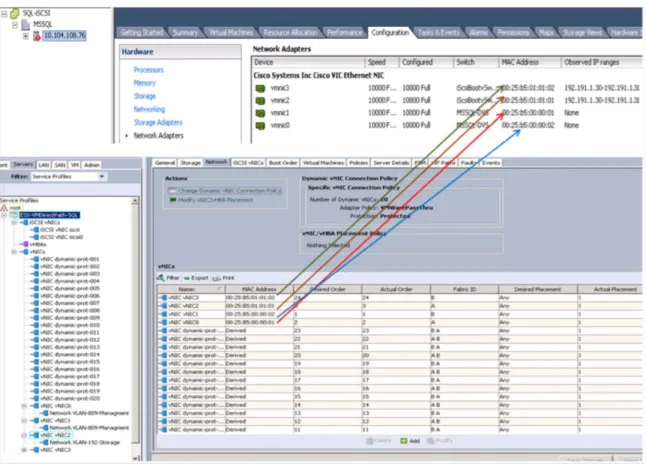This screenshot has width=646, height=473.
Task: Collapse the ESX-VMDirectPath-SQL service profile node
Action: point(4,215)
